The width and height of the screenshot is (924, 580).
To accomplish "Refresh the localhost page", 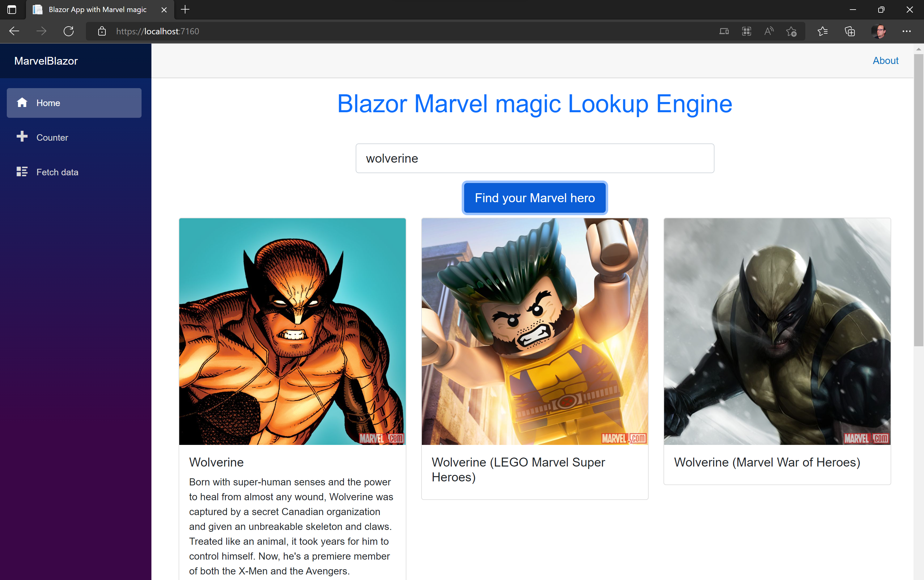I will 68,31.
